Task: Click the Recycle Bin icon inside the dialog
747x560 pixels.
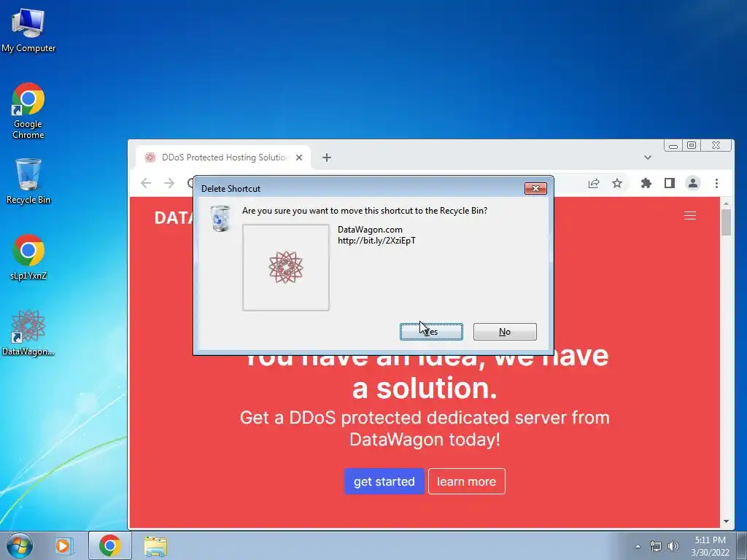Action: [x=220, y=219]
